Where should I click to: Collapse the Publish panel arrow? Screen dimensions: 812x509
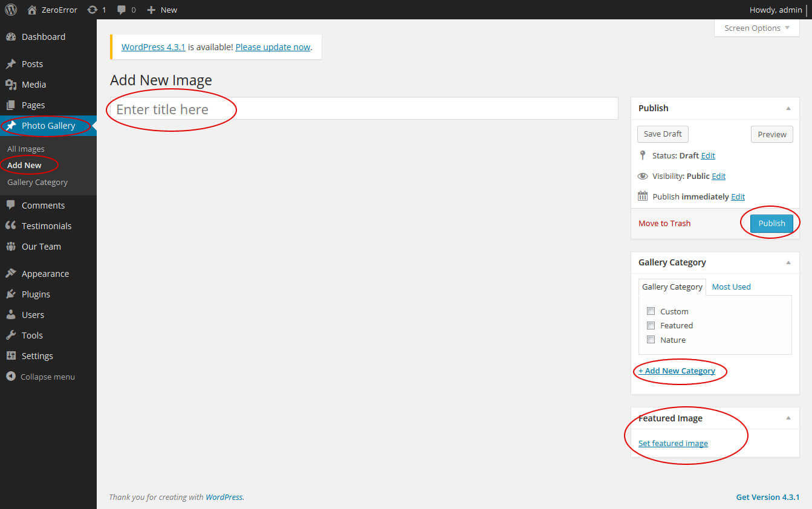click(788, 108)
